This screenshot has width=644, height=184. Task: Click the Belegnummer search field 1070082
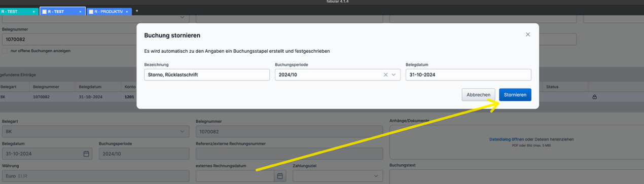coord(70,39)
